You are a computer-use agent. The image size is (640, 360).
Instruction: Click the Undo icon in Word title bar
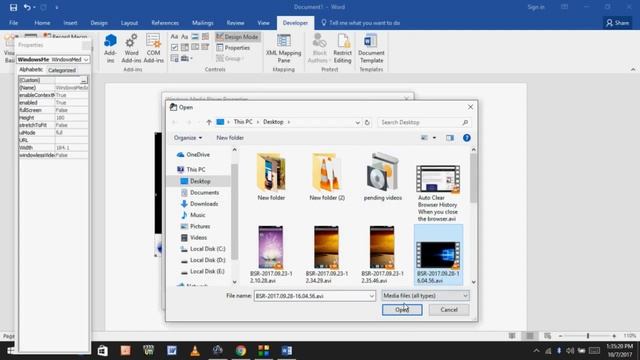[x=27, y=7]
